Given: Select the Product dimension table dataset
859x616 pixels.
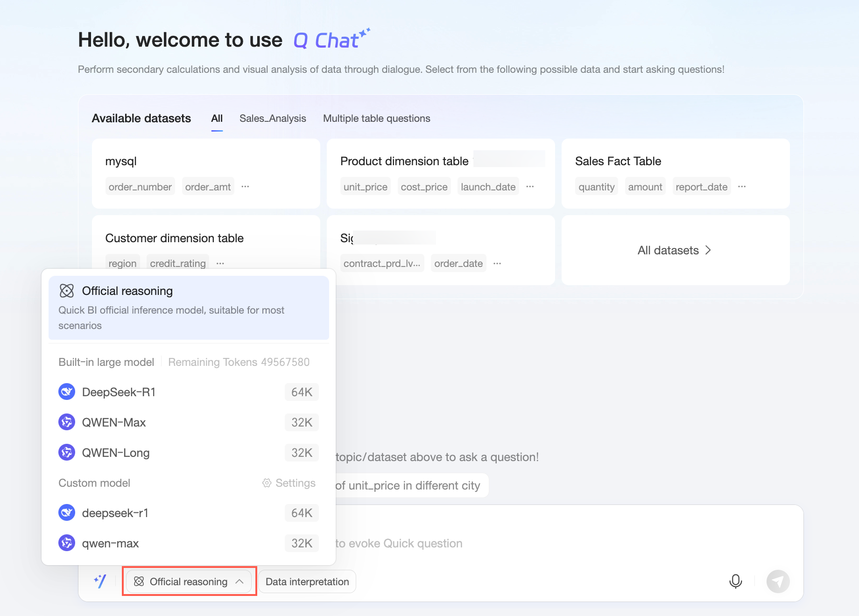Looking at the screenshot, I should tap(441, 174).
